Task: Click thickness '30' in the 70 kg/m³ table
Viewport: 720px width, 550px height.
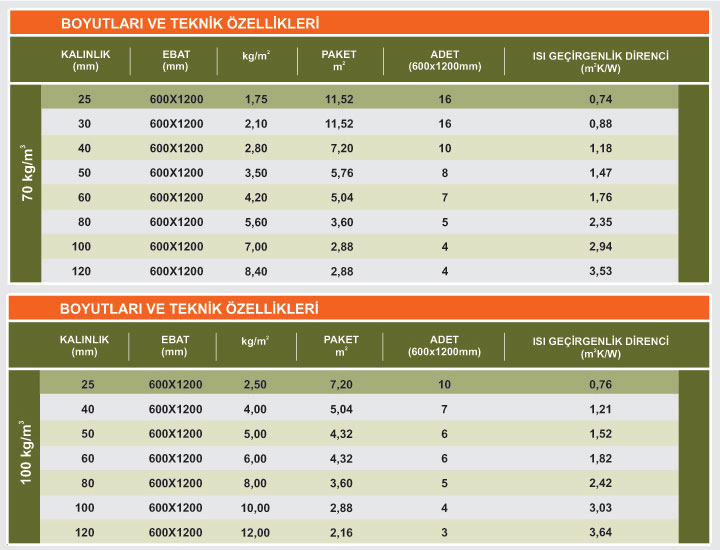Action: pos(84,124)
